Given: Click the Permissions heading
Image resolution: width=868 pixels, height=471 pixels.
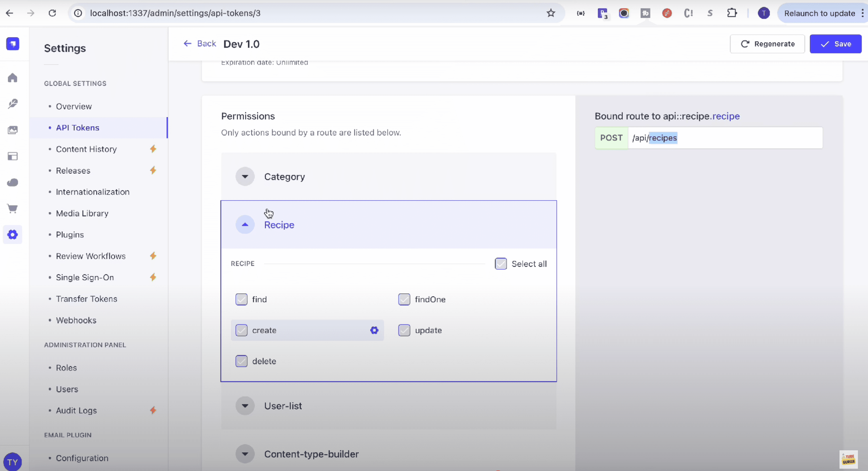Looking at the screenshot, I should click(x=248, y=116).
